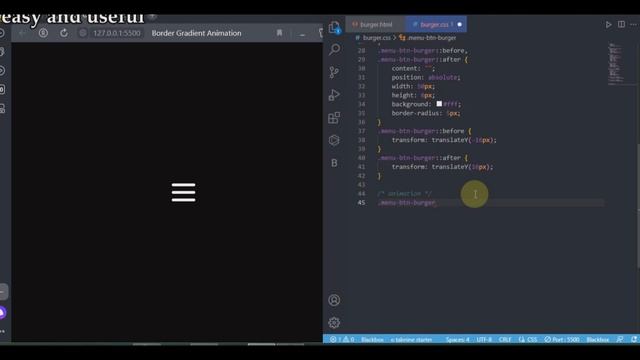
Task: Click the Port: 5500 Live Server item
Action: 562,340
